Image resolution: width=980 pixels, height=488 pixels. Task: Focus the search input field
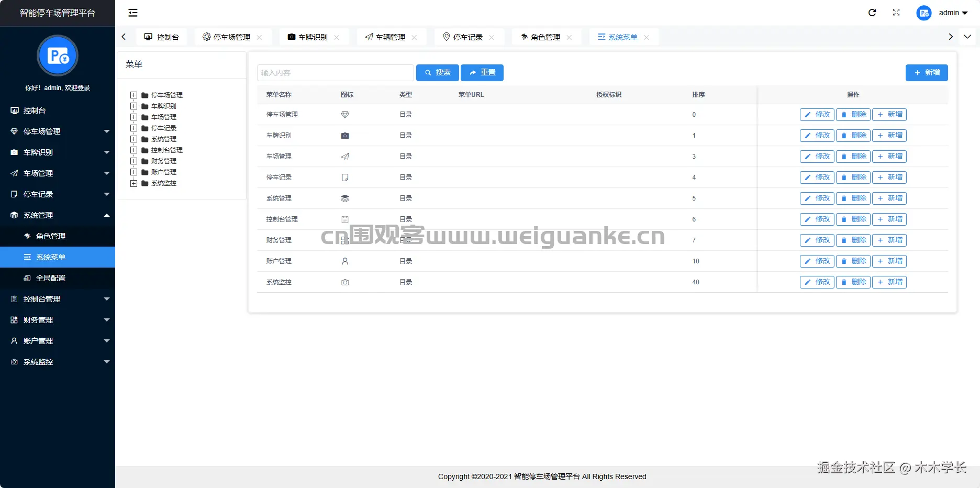(336, 73)
